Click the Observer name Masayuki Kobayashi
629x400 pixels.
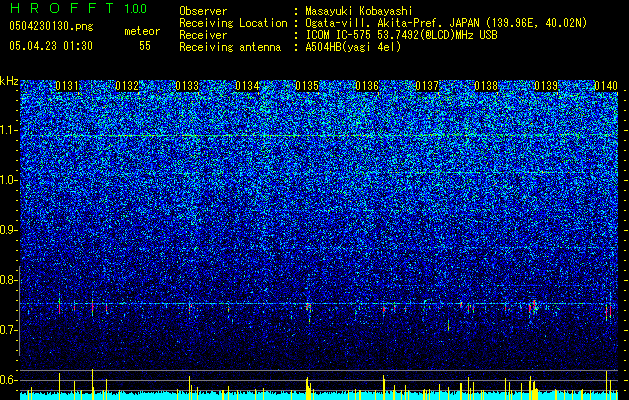point(359,11)
